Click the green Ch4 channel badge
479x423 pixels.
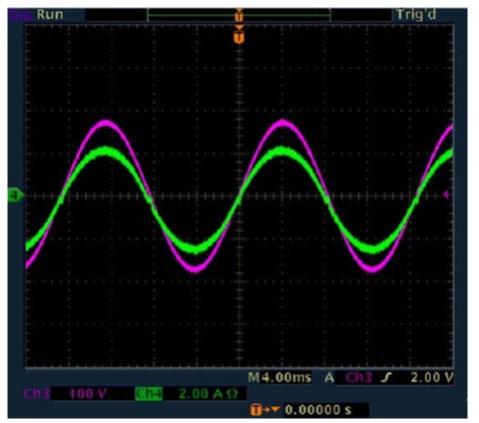coord(149,394)
